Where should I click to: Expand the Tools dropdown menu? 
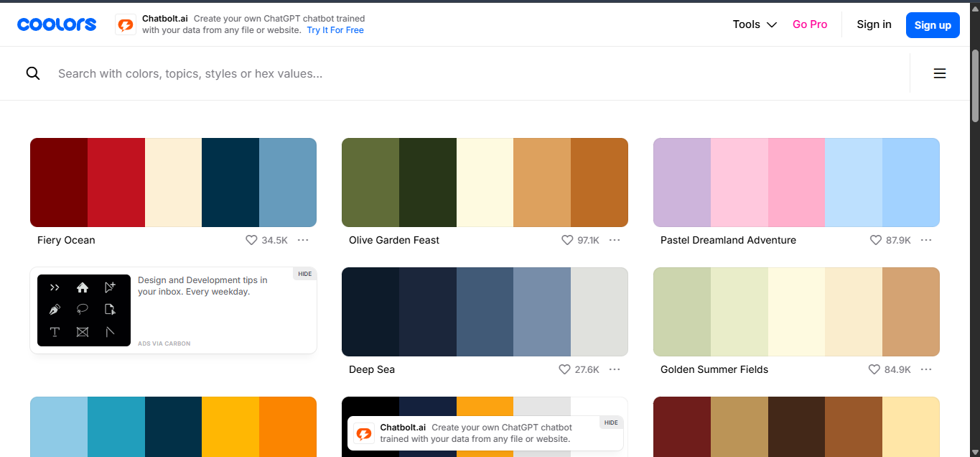[x=755, y=24]
